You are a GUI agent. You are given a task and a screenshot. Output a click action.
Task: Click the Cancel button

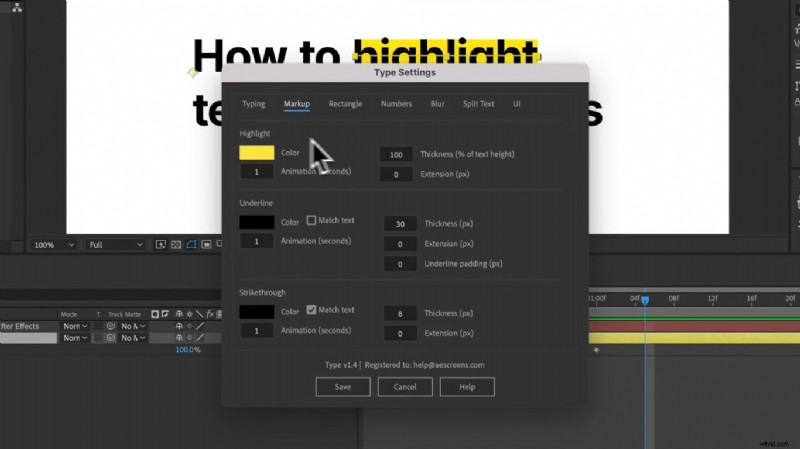click(x=405, y=387)
